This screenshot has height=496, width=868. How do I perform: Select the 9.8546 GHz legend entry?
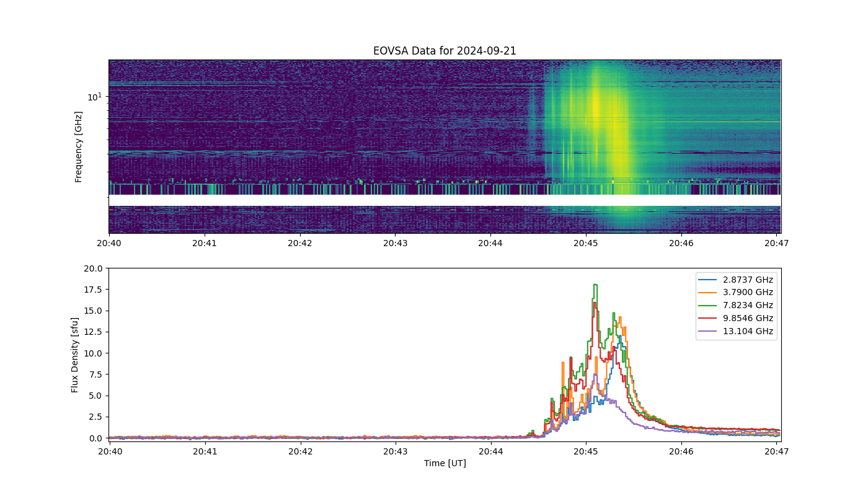tap(736, 319)
